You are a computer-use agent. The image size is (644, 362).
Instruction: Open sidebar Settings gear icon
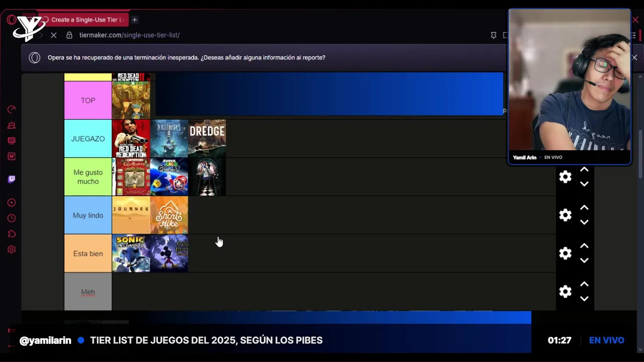pyautogui.click(x=12, y=249)
